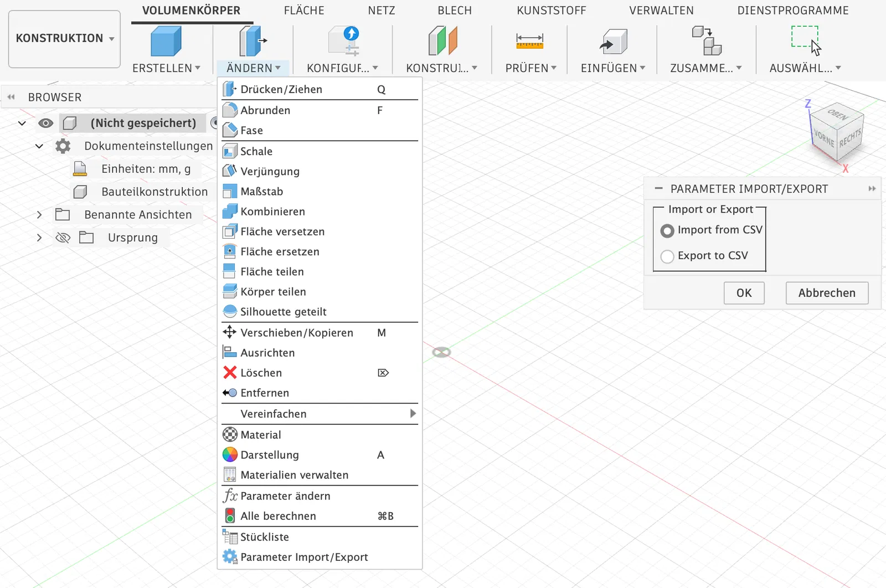Open the ERSTELLEN dropdown menu
Viewport: 886px width, 588px height.
pyautogui.click(x=166, y=68)
